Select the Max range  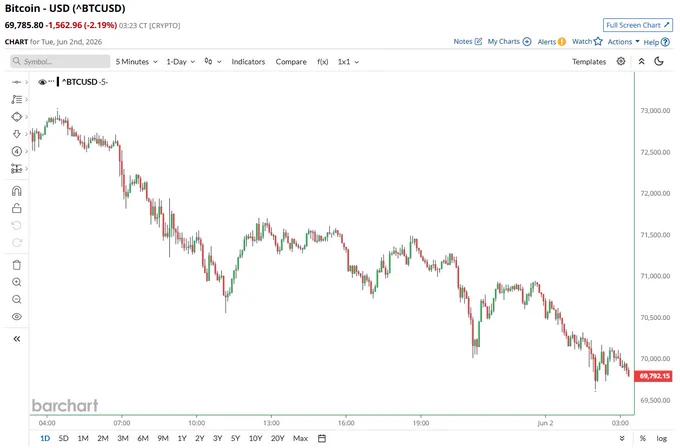[x=300, y=438]
